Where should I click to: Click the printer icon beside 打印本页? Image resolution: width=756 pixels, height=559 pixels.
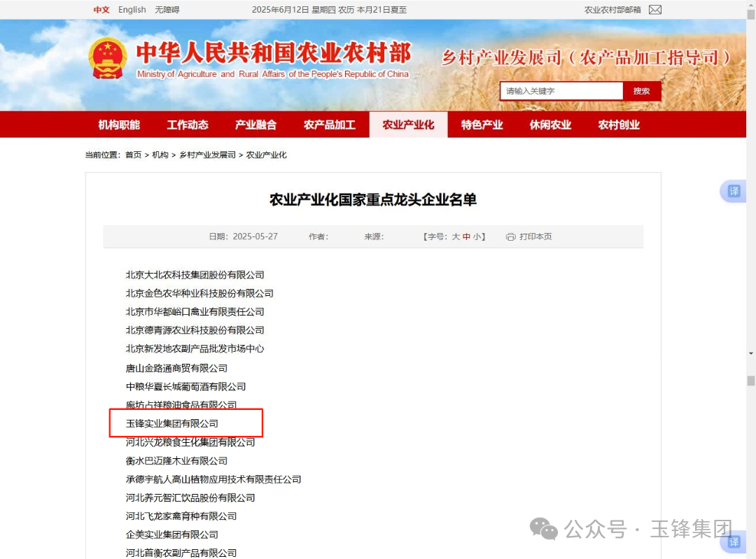(x=510, y=236)
